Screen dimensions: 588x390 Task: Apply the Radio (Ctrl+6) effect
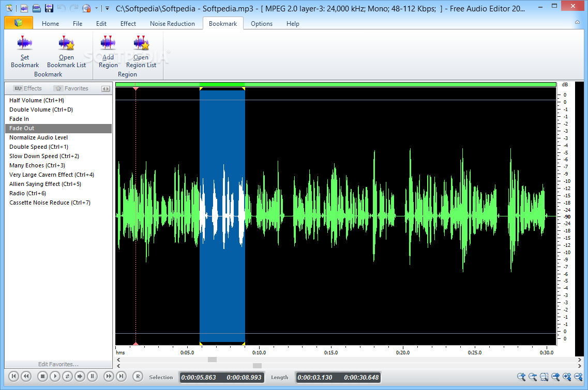click(x=58, y=193)
